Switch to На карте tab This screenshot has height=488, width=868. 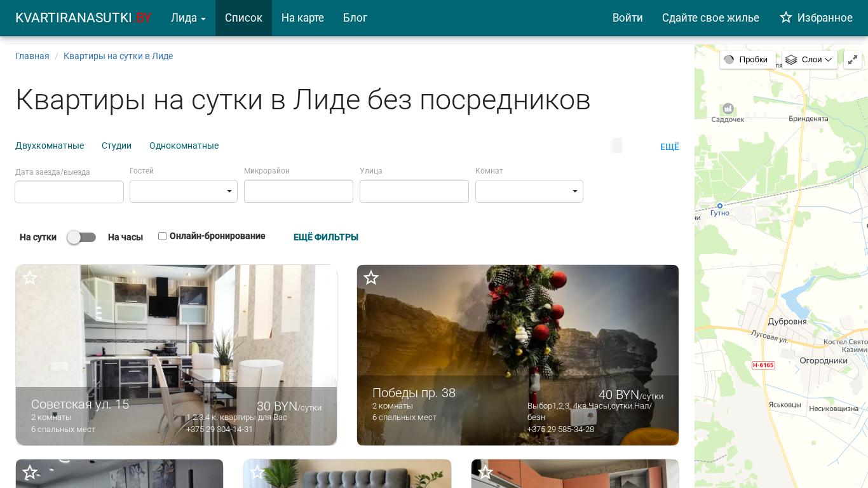point(302,18)
